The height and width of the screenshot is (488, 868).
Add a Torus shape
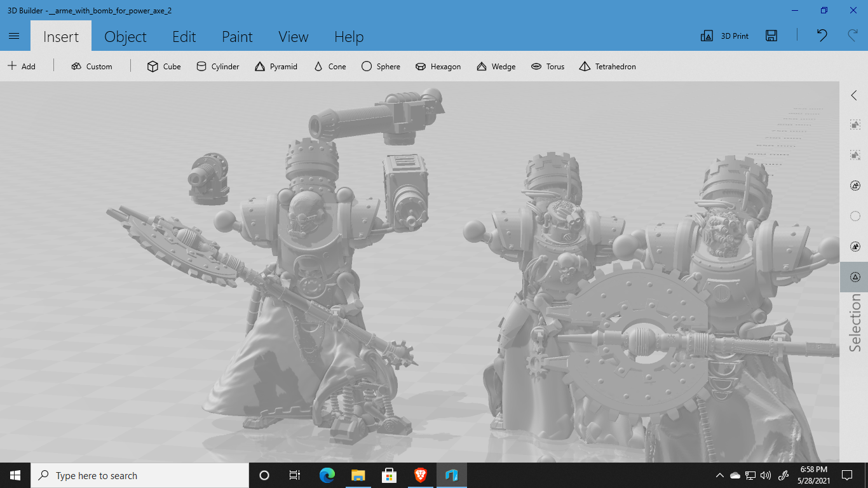pyautogui.click(x=548, y=66)
